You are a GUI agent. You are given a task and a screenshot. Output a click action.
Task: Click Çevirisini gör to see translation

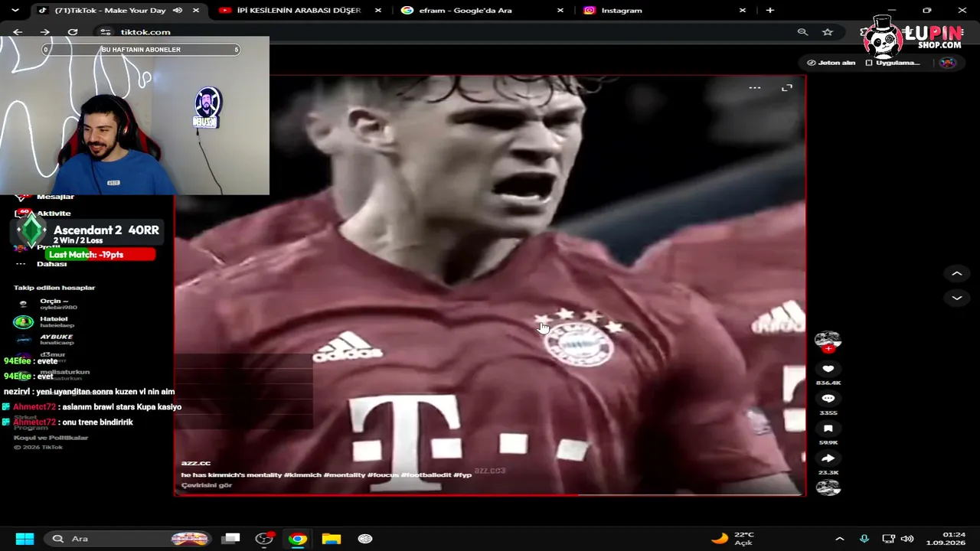[207, 485]
